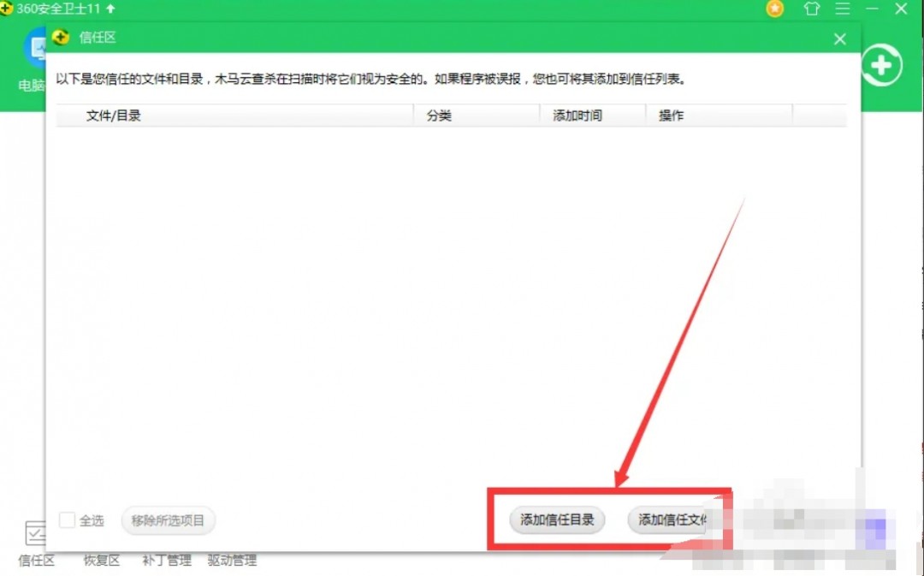Click the green plus add-tool button
This screenshot has height=576, width=924.
click(881, 65)
